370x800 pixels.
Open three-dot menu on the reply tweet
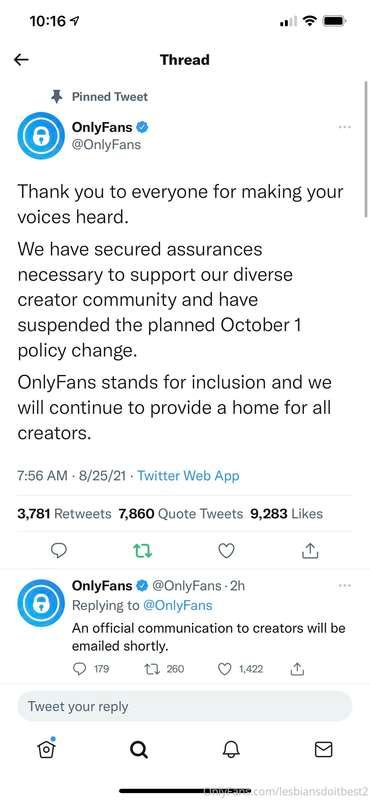pyautogui.click(x=345, y=585)
